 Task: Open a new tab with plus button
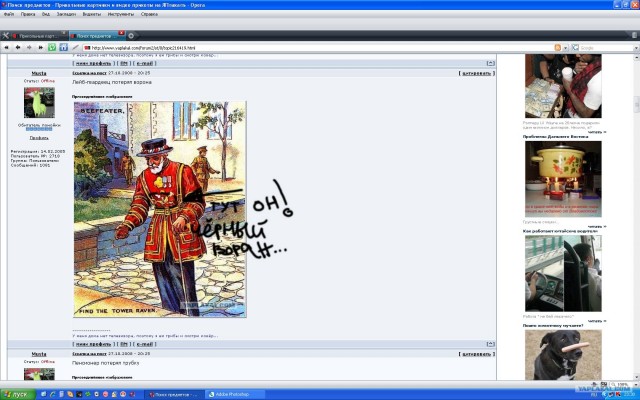point(131,36)
